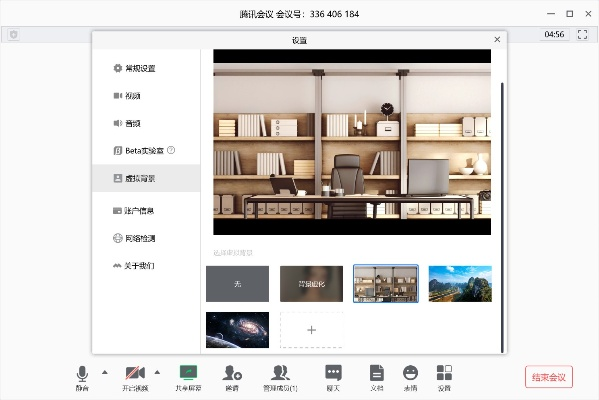Open 常规设置 general settings tab
The image size is (599, 400).
point(146,68)
